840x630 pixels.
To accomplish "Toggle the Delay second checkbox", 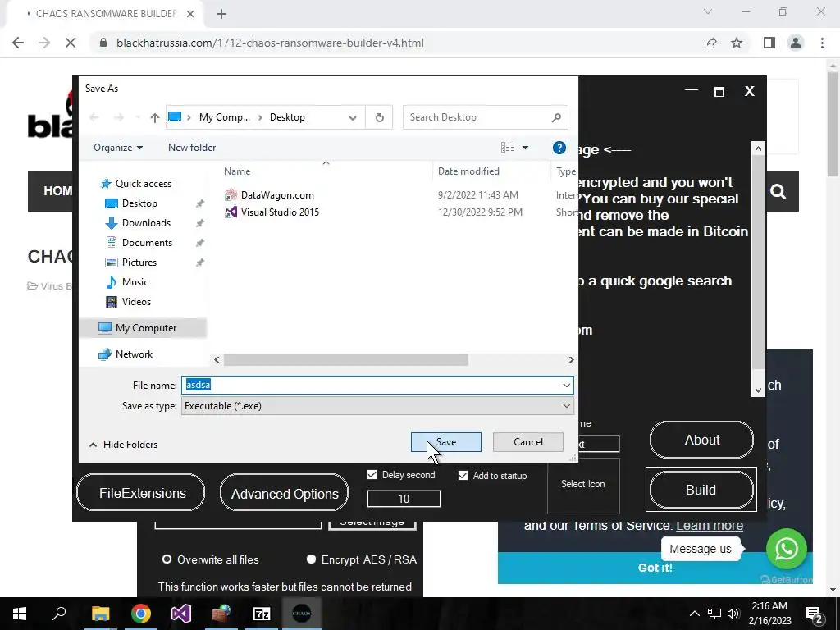I will 372,475.
